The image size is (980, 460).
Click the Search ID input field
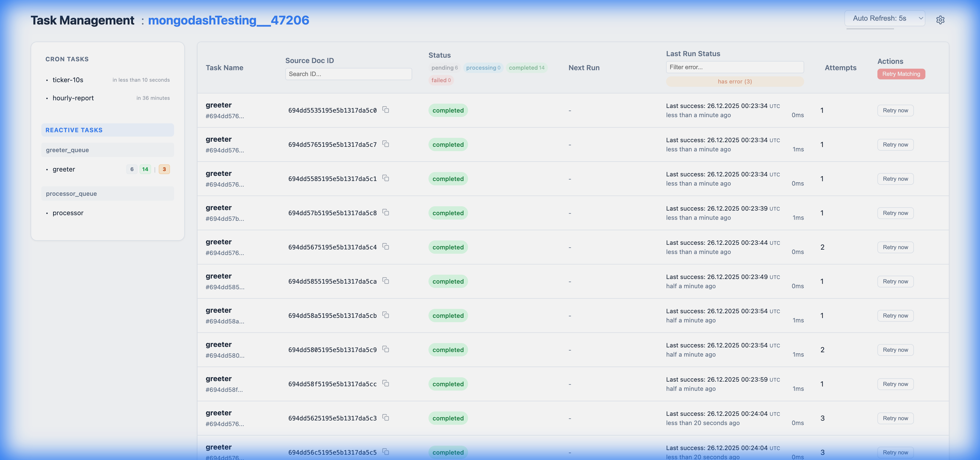coord(348,74)
